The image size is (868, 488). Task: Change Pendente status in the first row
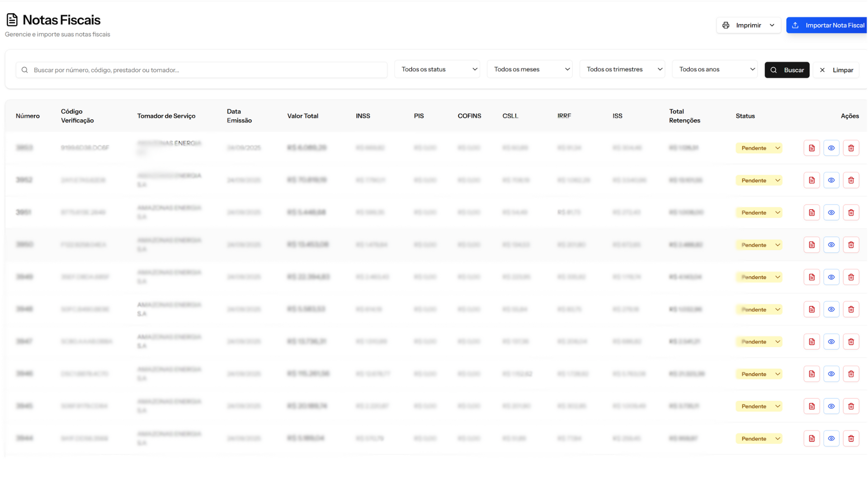pos(759,148)
